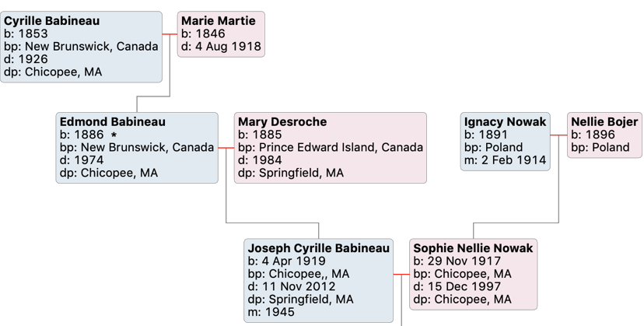This screenshot has width=644, height=326.
Task: Select Mary Desroche's box
Action: point(330,148)
